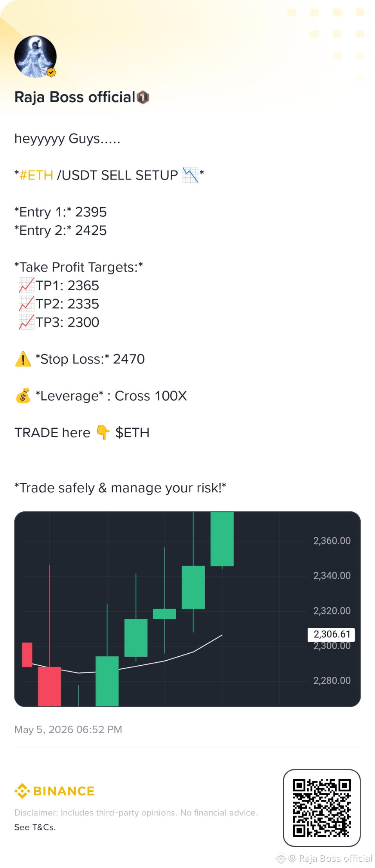
Task: Open the #ETH hashtag link
Action: point(36,175)
